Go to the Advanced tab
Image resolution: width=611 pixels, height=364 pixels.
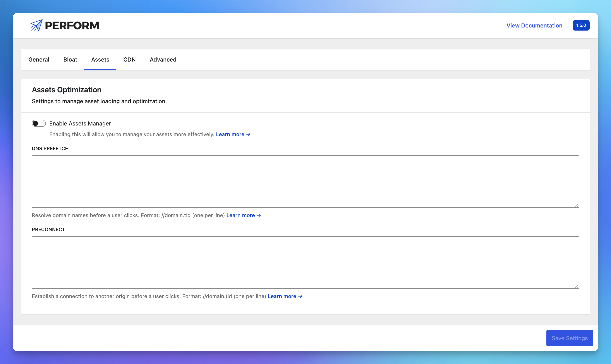163,60
